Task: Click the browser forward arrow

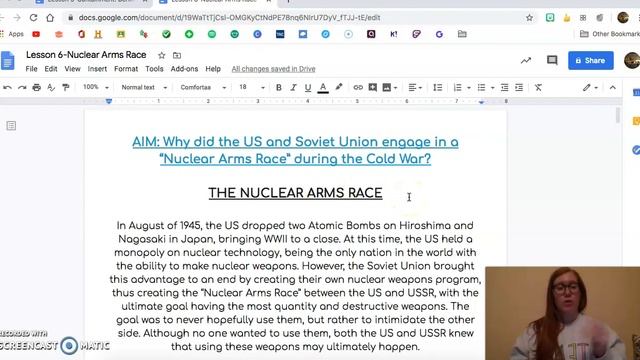Action: (17, 18)
